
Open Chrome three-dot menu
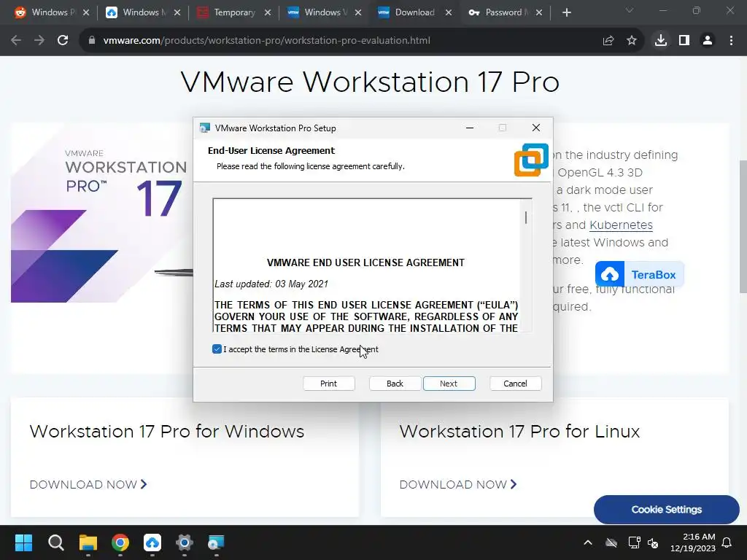[x=731, y=41]
